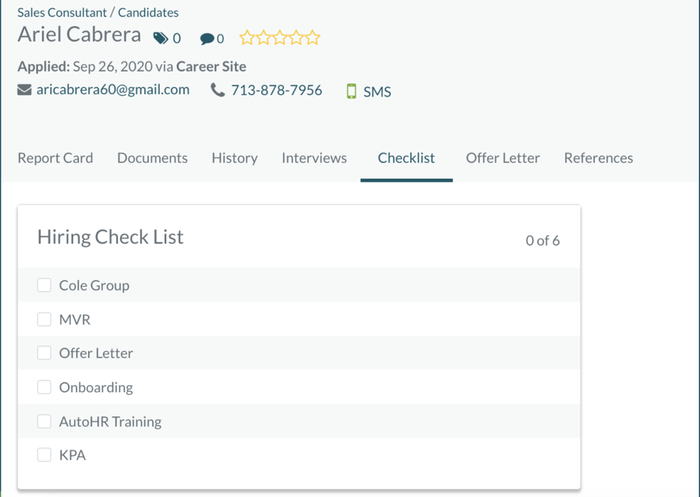Click phone number 713-878-7956
The image size is (700, 497).
coord(276,90)
